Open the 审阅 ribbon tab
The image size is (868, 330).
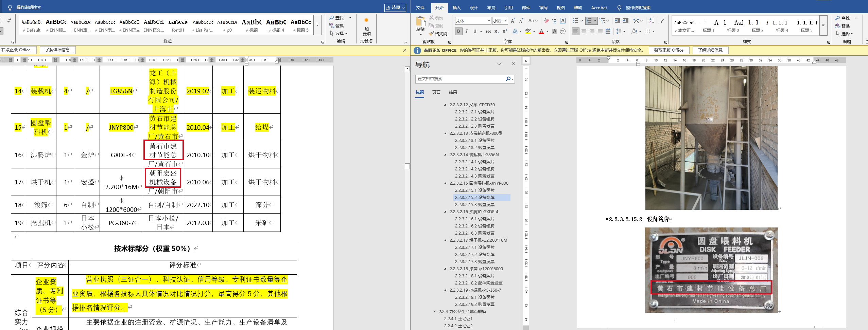click(543, 8)
